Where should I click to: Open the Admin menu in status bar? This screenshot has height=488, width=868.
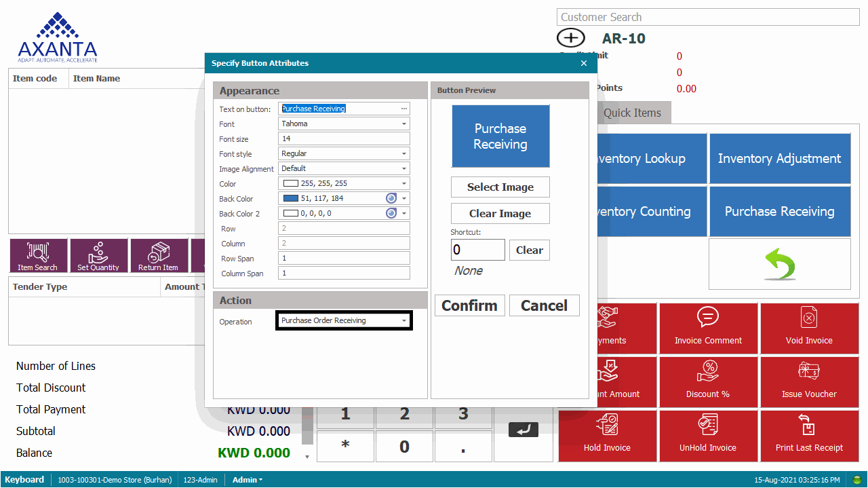247,480
